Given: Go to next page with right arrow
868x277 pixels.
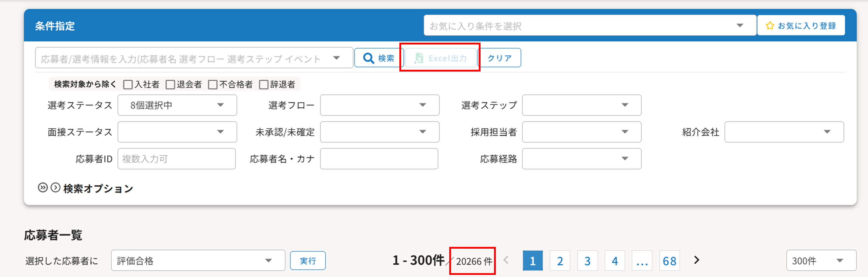Looking at the screenshot, I should [696, 260].
